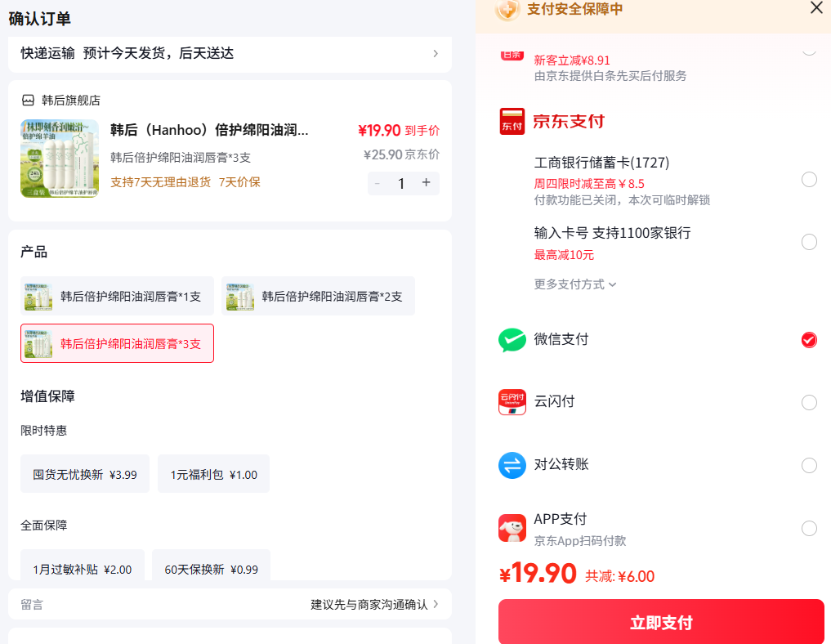The width and height of the screenshot is (831, 644).
Task: Add 1元福利包 ¥1.00 option
Action: point(213,474)
